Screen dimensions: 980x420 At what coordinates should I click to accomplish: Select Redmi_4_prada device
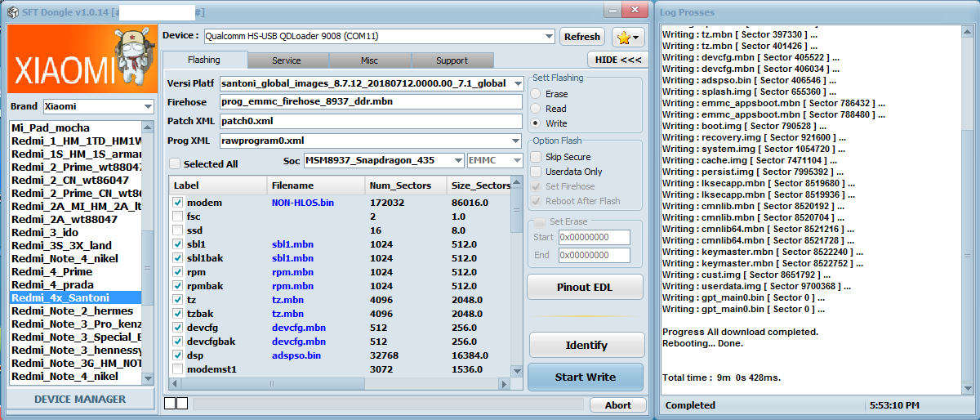tap(75, 284)
